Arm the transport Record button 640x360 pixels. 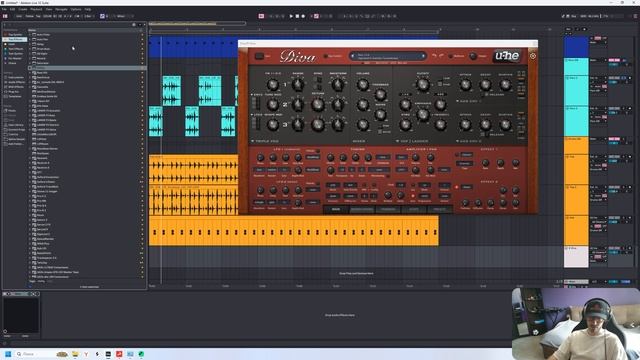(x=303, y=16)
